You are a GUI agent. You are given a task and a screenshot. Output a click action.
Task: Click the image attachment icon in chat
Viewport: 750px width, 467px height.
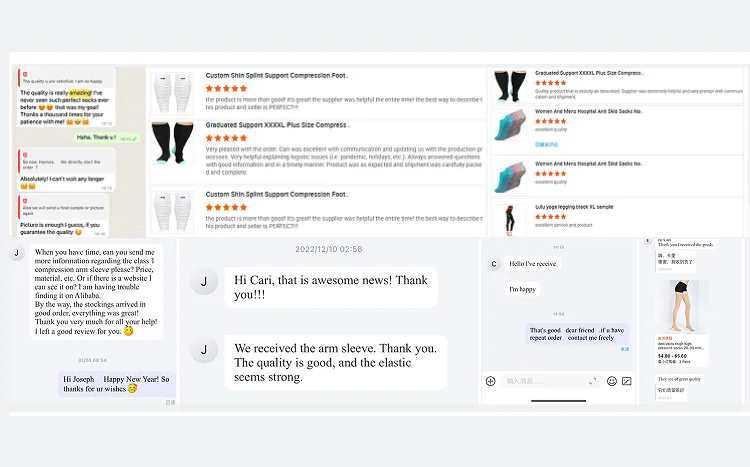pyautogui.click(x=627, y=381)
